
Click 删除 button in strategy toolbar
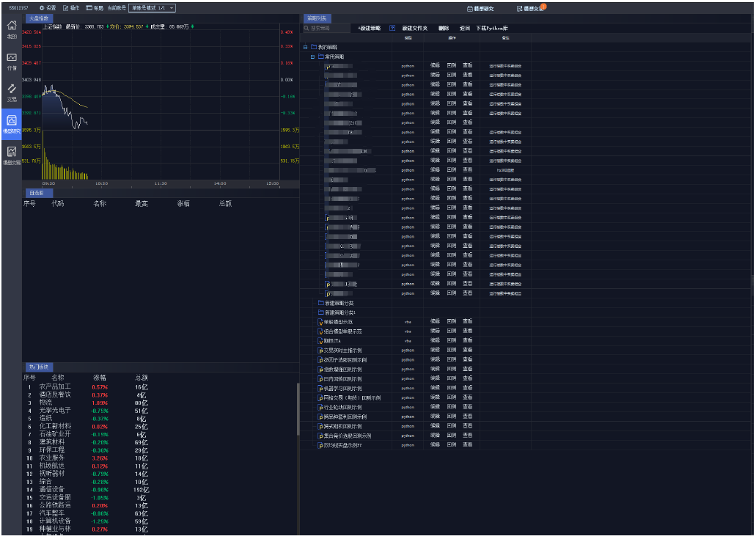point(444,29)
